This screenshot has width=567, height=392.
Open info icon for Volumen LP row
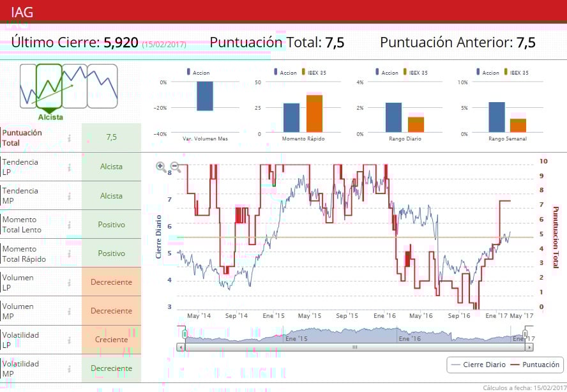(69, 282)
